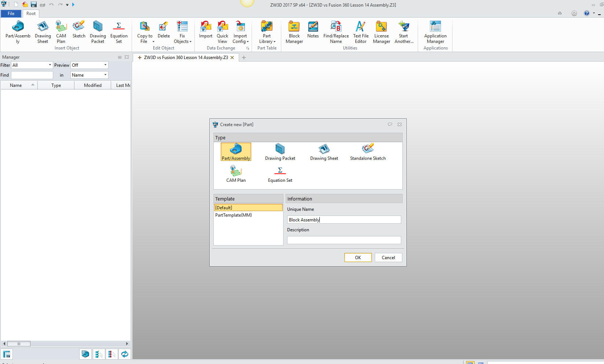Select the Lesson 14 Assembly.Z3 document tab
The image size is (604, 364).
click(186, 58)
